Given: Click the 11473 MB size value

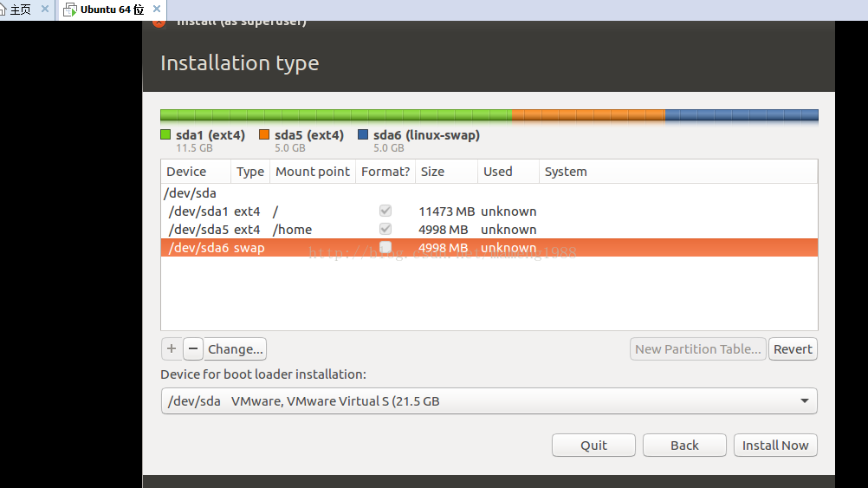Looking at the screenshot, I should [x=446, y=211].
